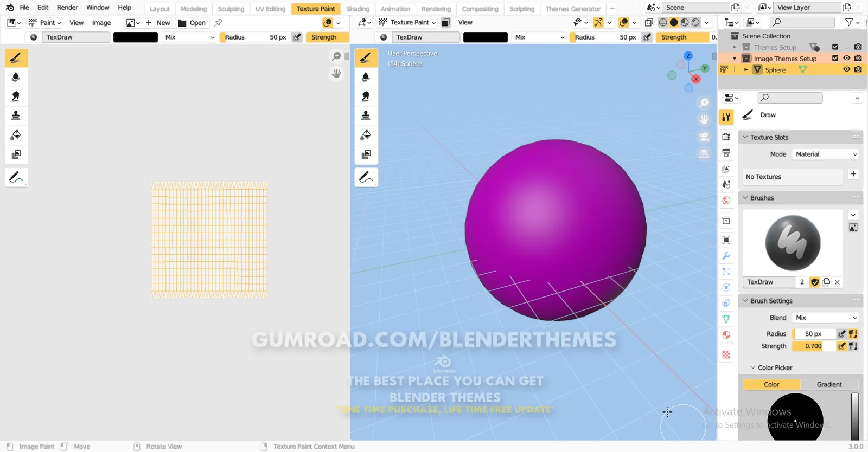The width and height of the screenshot is (868, 452).
Task: Open Output properties tab
Action: pos(726,153)
